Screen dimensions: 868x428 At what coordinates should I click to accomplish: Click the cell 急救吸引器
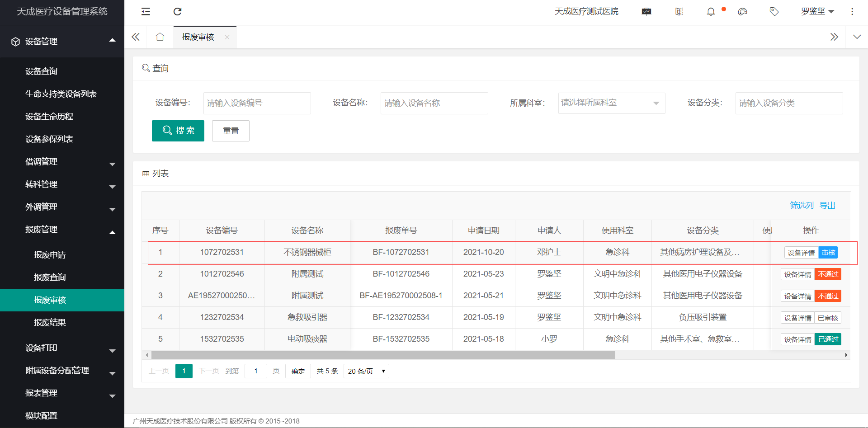[x=307, y=317]
